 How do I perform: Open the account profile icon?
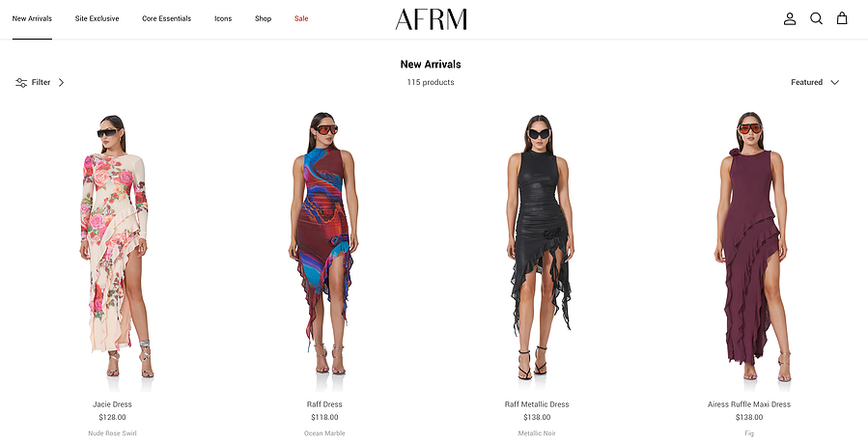point(790,18)
